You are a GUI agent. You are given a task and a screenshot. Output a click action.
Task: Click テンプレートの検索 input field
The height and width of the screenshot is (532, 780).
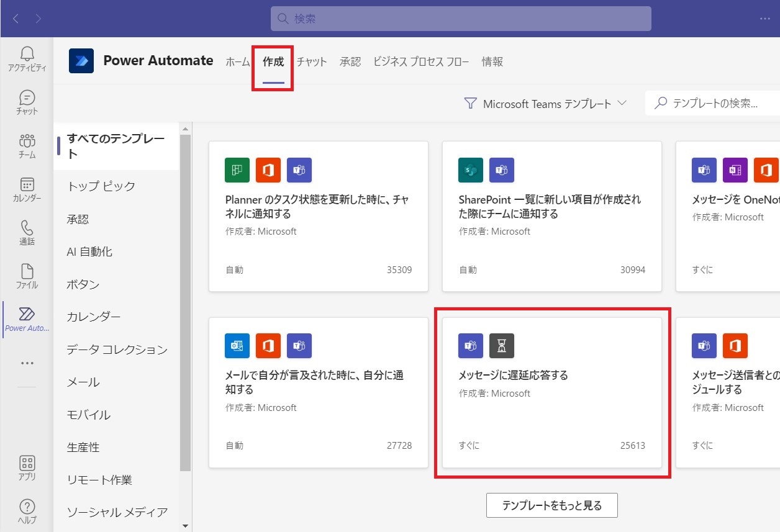click(713, 103)
